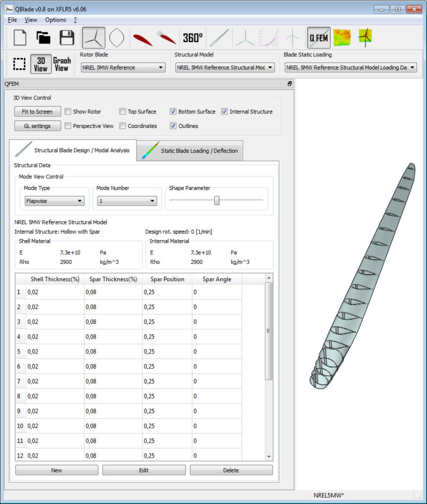Image resolution: width=427 pixels, height=504 pixels.
Task: Click the QBlade title bar app icon
Action: (9, 9)
